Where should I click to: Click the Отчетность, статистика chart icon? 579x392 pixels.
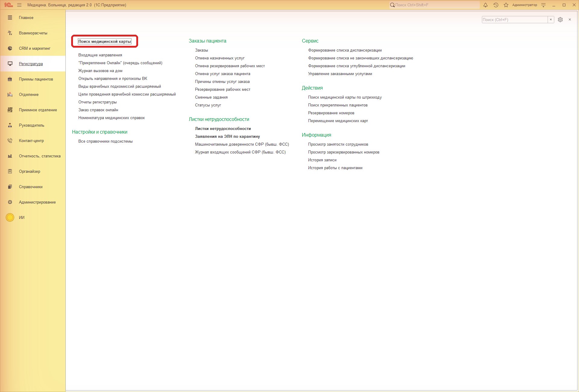10,156
